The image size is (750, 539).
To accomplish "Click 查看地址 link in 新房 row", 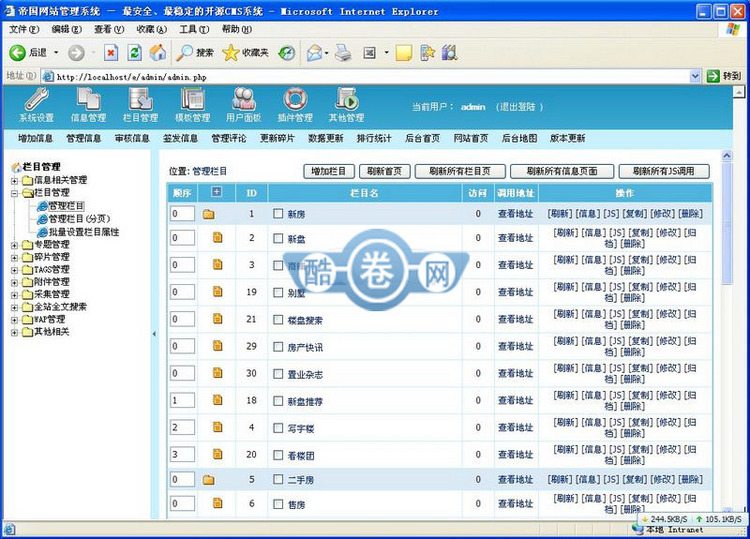I will click(x=516, y=214).
